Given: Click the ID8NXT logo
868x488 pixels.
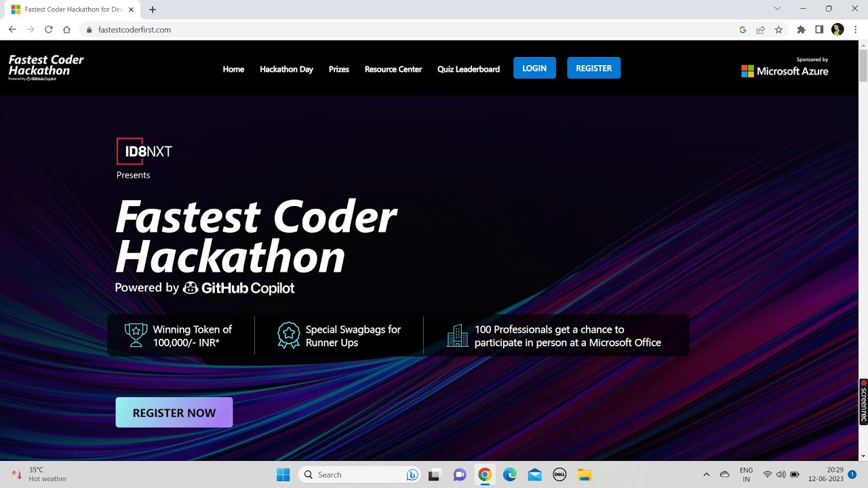Looking at the screenshot, I should (x=144, y=151).
